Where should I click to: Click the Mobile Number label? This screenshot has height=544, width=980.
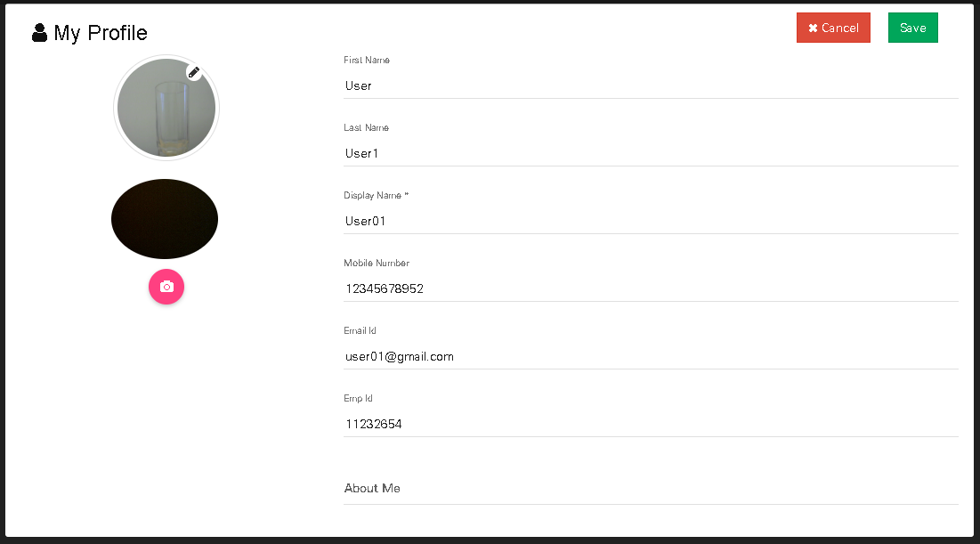(x=377, y=263)
